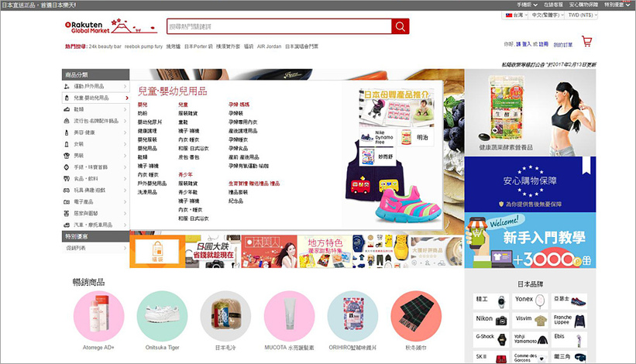Image resolution: width=636 pixels, height=364 pixels.
Task: Expand 運動·戶外用品 category in sidebar
Action: point(95,86)
